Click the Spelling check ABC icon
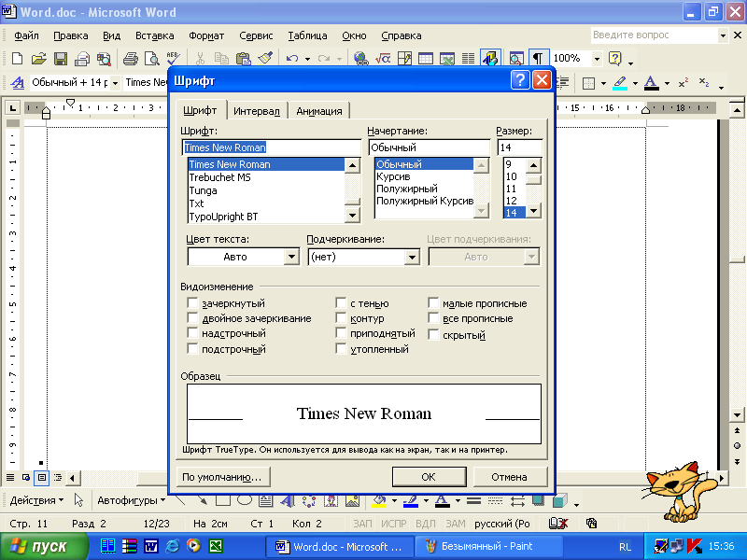The height and width of the screenshot is (560, 747). (173, 59)
